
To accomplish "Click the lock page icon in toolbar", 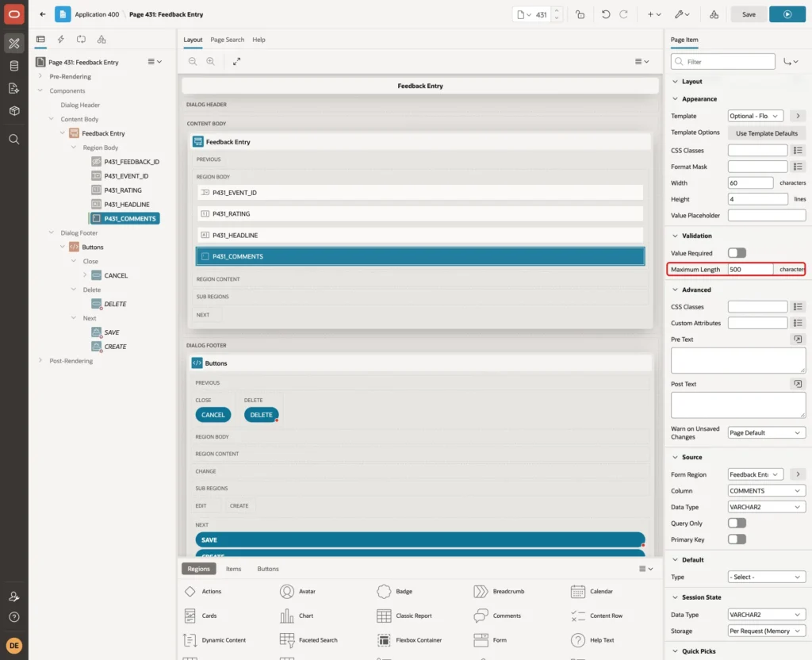I will [580, 14].
